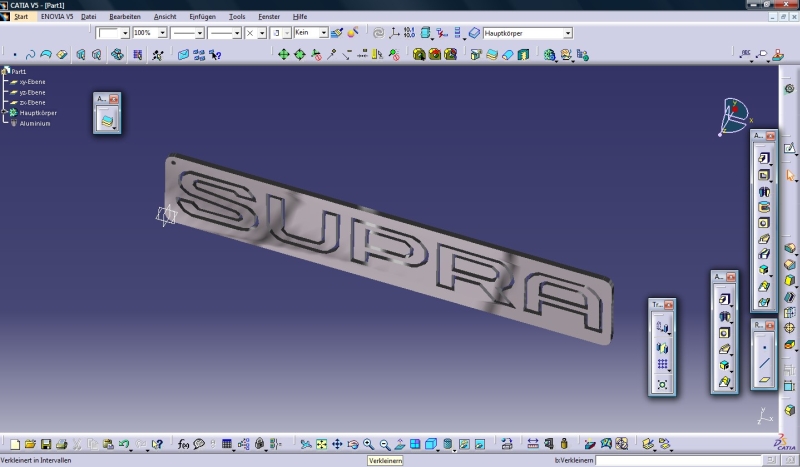Paste using the clipboard icon

(x=108, y=444)
